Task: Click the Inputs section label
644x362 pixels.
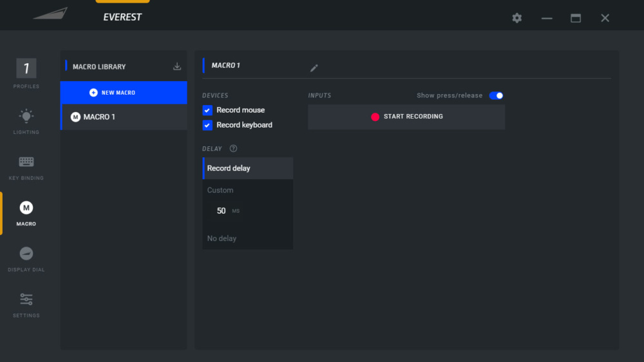Action: tap(319, 95)
